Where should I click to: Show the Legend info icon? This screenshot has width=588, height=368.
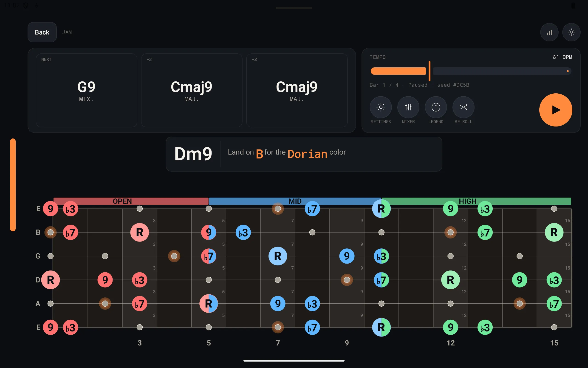pyautogui.click(x=436, y=107)
